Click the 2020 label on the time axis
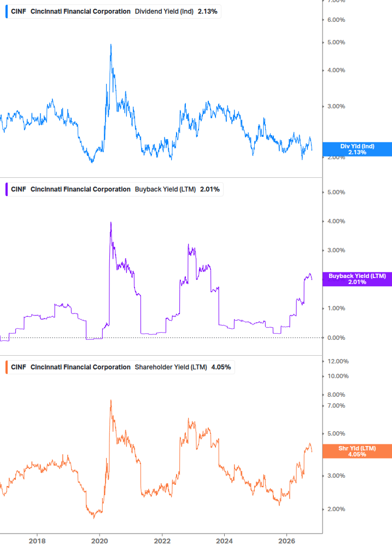Viewport: 392px width, 550px height. tap(100, 541)
